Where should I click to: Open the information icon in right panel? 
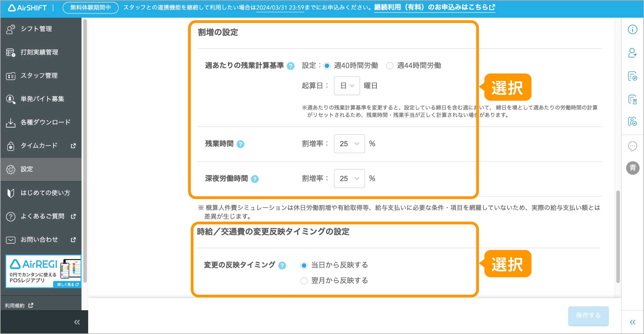click(633, 29)
